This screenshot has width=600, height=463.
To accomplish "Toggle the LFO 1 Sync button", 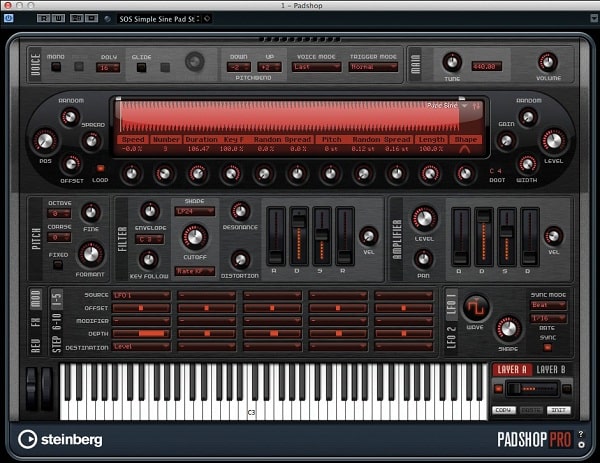I will (x=548, y=347).
